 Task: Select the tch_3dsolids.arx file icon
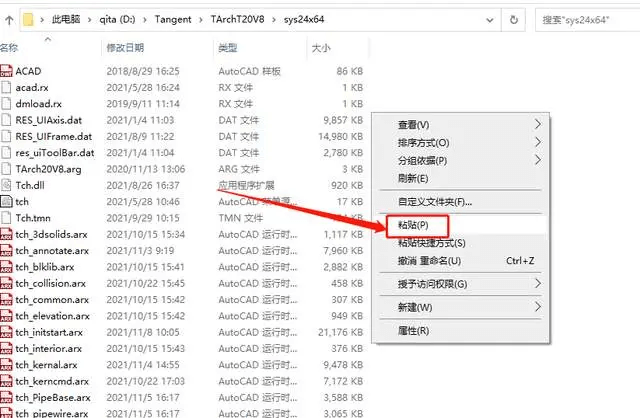tap(6, 234)
